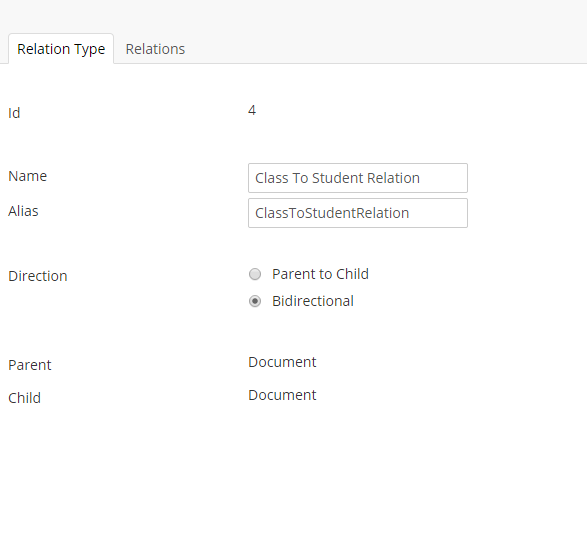Click the Alias field label

23,211
